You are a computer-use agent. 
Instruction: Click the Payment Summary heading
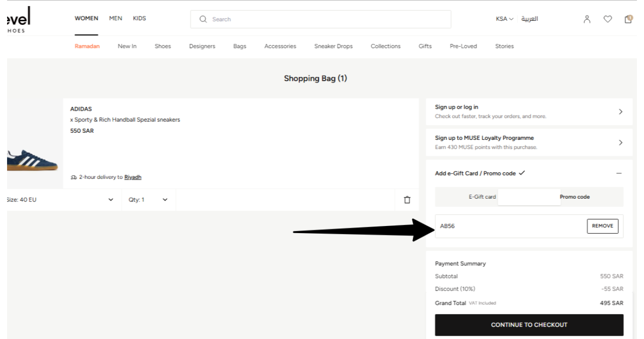coord(460,264)
